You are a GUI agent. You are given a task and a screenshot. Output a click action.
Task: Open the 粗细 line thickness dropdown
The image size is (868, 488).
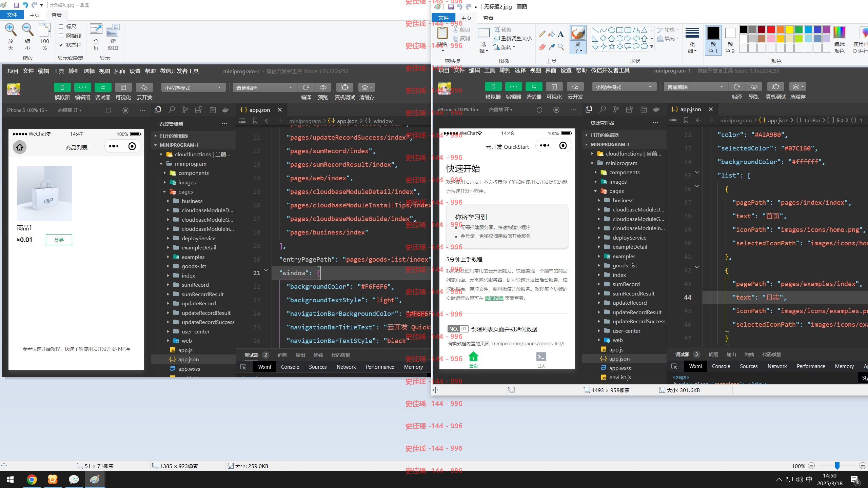pos(692,48)
